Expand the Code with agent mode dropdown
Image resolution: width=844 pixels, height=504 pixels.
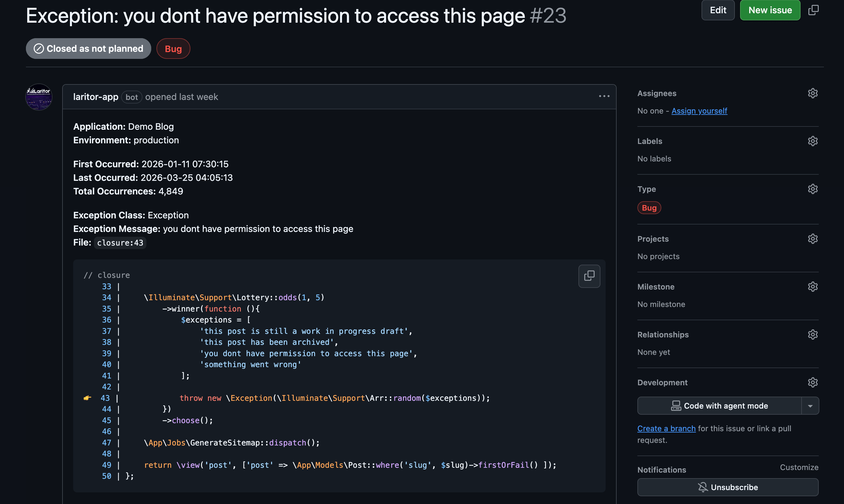(x=811, y=406)
